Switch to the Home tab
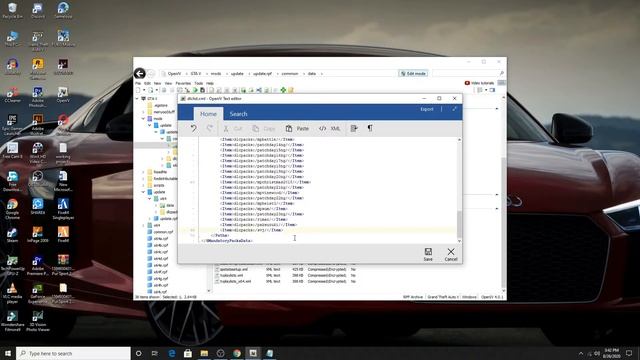This screenshot has width=640, height=360. point(208,114)
